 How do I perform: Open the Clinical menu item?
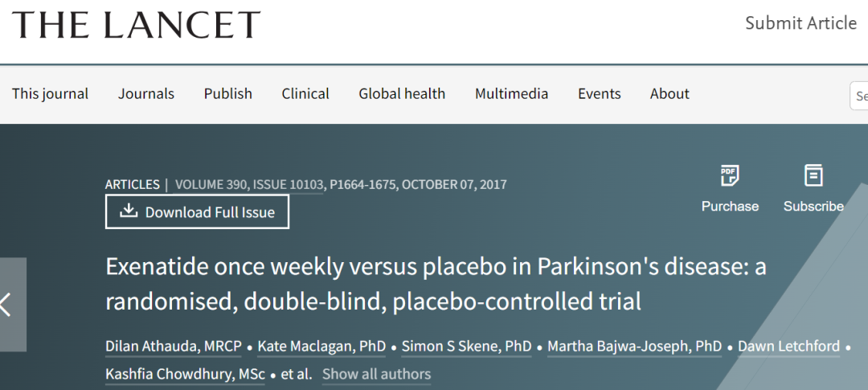point(305,93)
